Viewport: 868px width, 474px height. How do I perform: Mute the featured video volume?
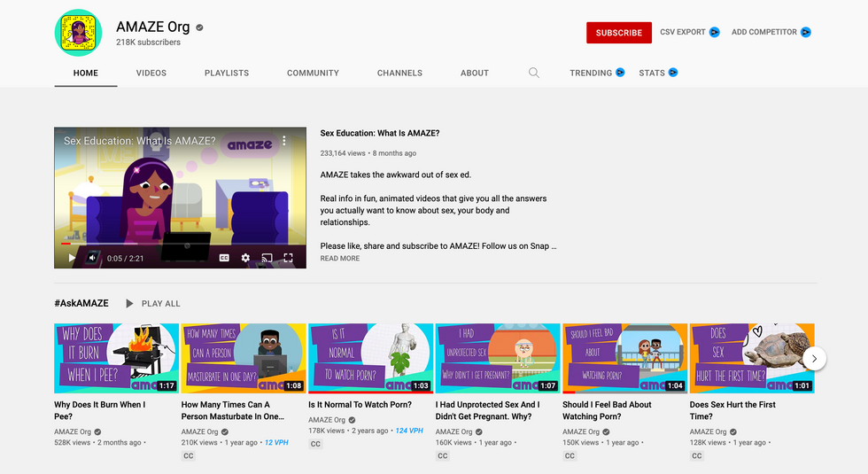pos(92,258)
